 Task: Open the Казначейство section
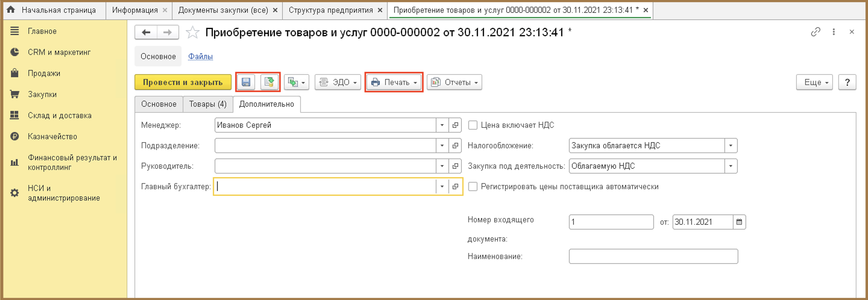(52, 136)
